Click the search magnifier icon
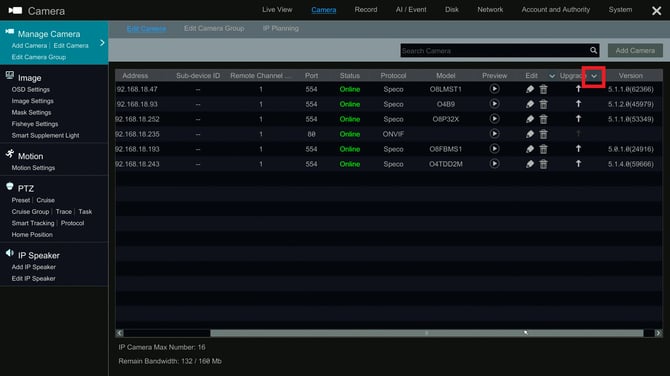The height and width of the screenshot is (376, 670). 594,50
